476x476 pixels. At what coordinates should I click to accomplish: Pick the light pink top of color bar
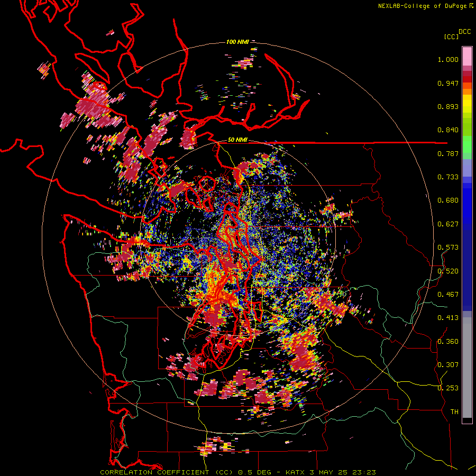click(467, 56)
